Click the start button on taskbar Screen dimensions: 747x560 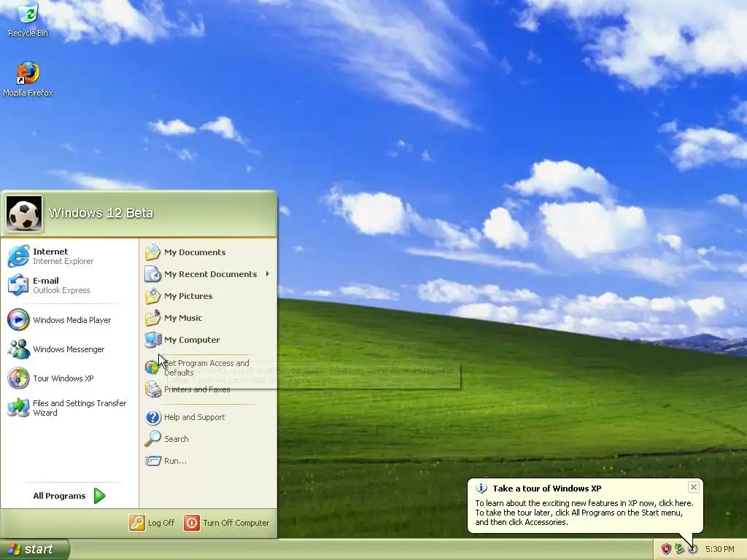point(35,549)
